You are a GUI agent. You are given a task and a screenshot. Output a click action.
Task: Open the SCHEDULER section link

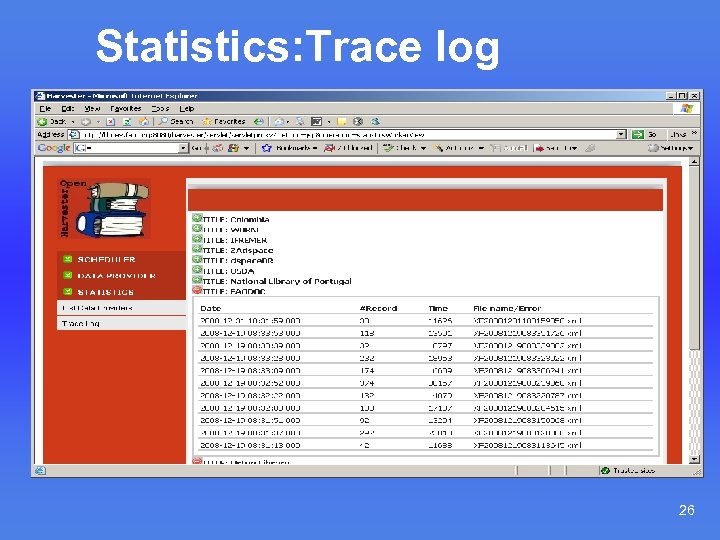[x=106, y=259]
